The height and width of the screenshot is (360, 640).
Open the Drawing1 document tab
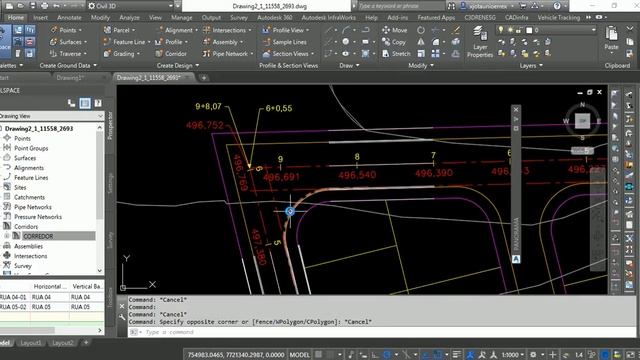(70, 78)
